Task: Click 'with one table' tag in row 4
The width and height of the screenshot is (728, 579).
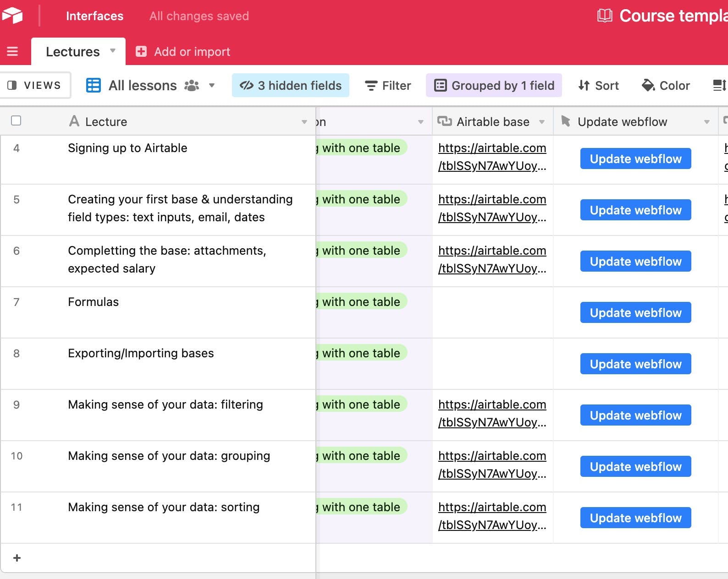Action: click(361, 147)
